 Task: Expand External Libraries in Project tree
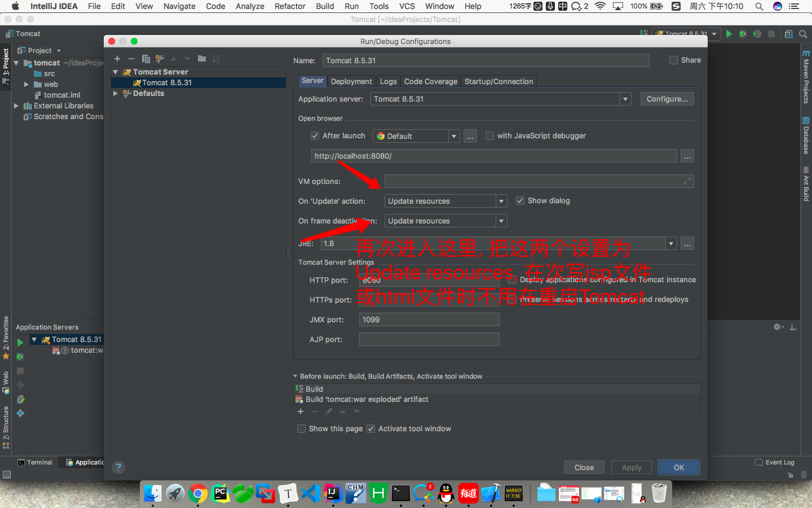(x=16, y=106)
